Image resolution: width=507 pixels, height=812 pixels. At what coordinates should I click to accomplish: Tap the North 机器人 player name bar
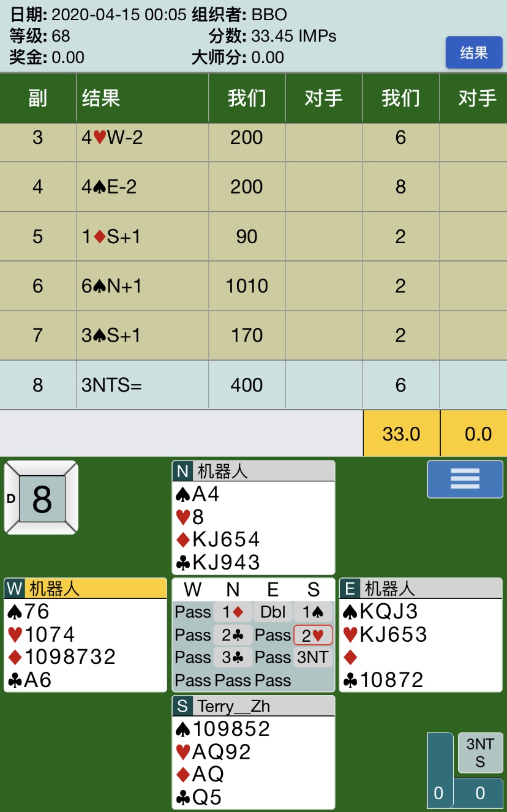[x=254, y=471]
